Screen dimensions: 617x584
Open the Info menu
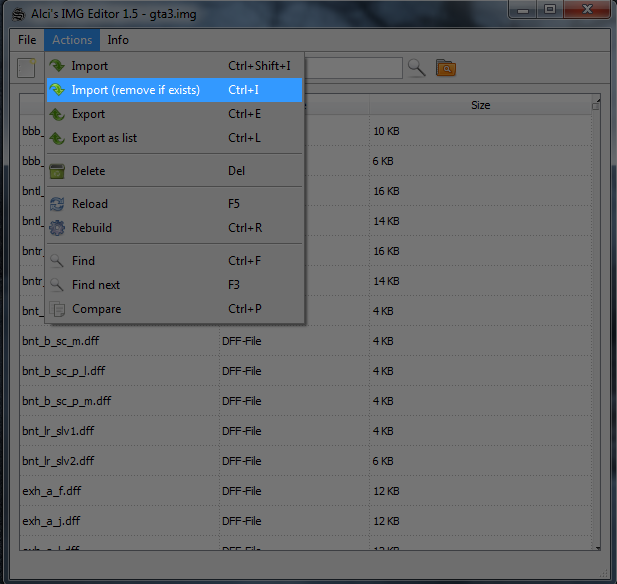pyautogui.click(x=118, y=40)
